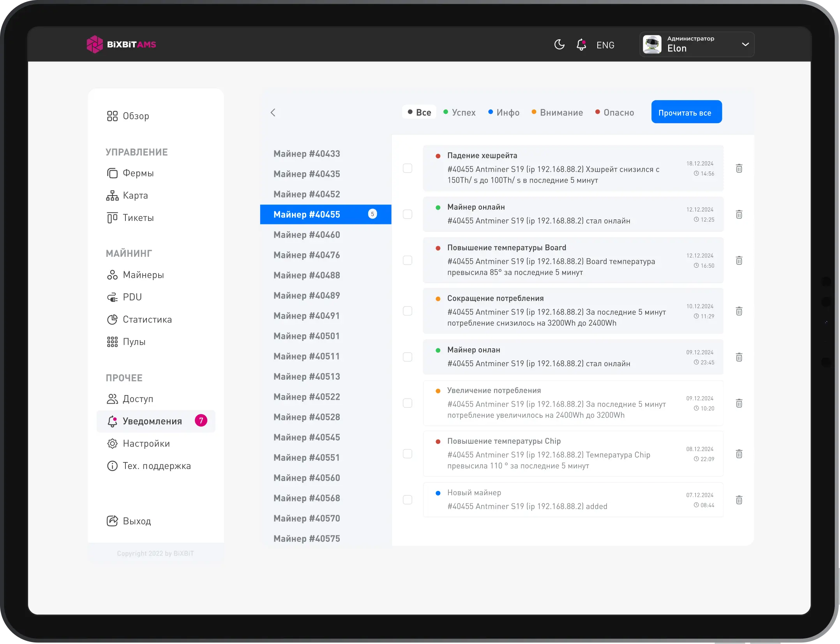Check the Майнер онлайн 12.12.2024 notification checkbox
The image size is (840, 644).
click(x=407, y=214)
